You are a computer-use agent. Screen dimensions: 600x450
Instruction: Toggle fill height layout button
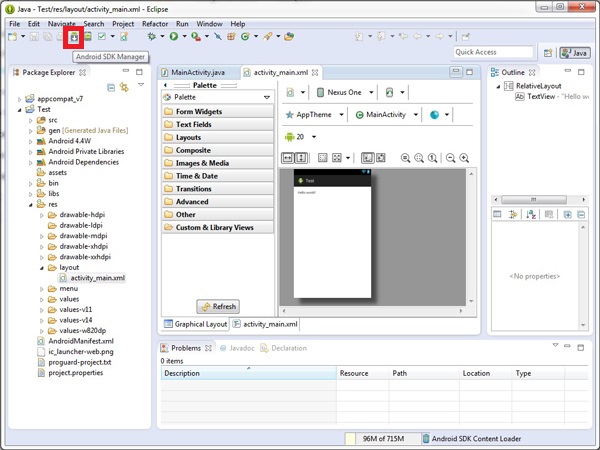point(301,158)
